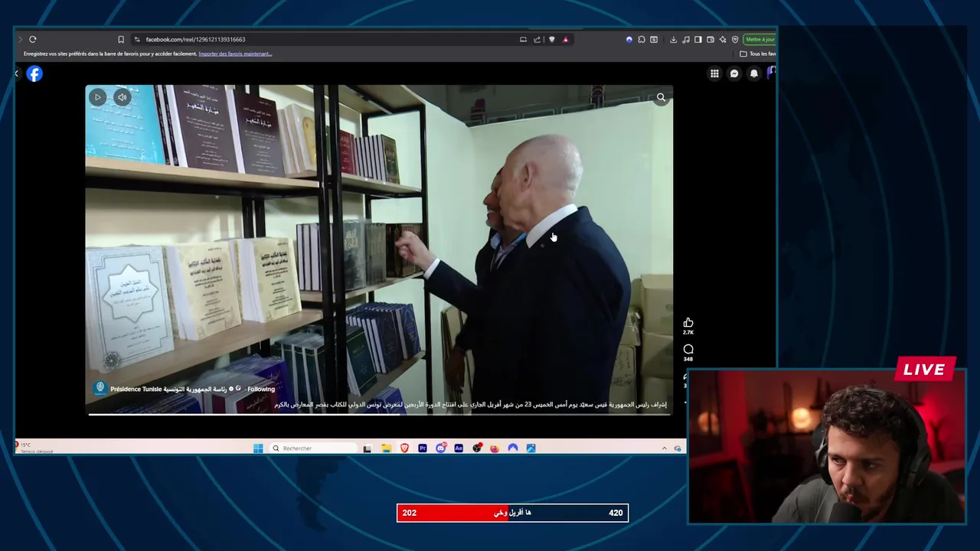Click the Présidence Tunisie profile picture
The image size is (980, 551).
tap(100, 389)
